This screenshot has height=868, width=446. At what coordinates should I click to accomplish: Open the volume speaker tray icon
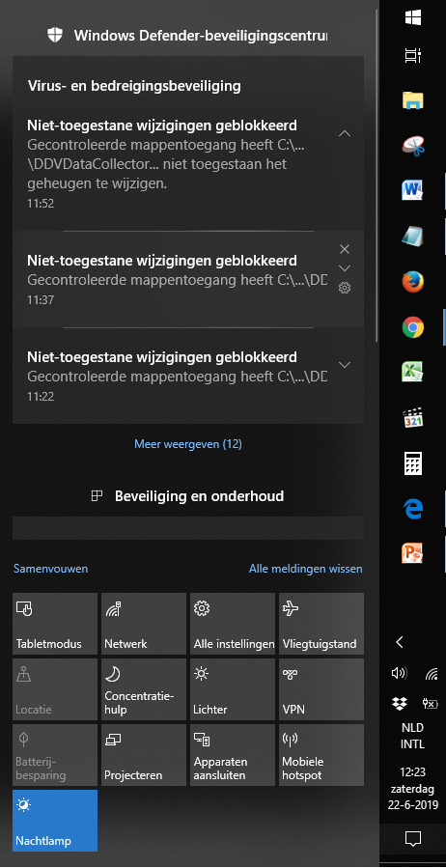tap(399, 673)
